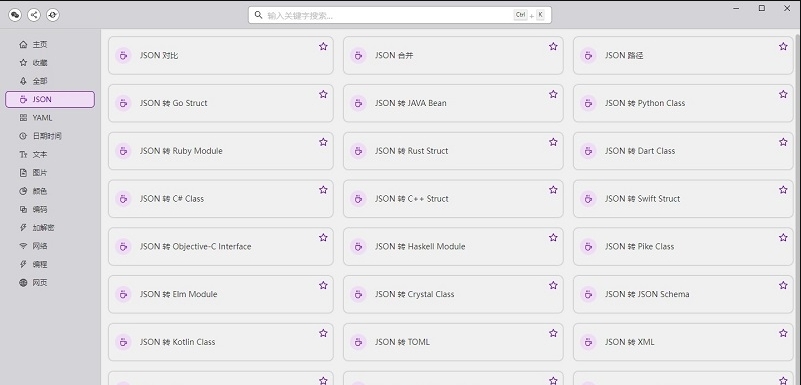Select YAML category in sidebar

click(50, 118)
